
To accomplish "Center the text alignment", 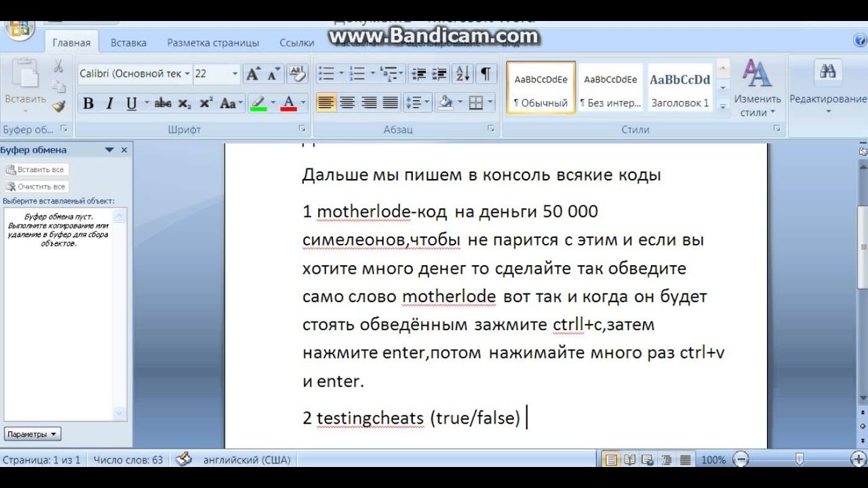I will [x=347, y=103].
